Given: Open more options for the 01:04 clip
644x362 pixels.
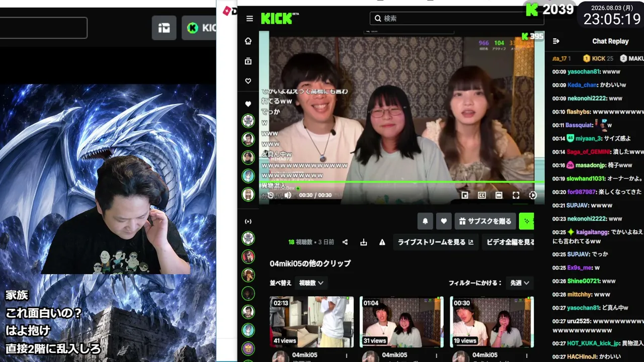Looking at the screenshot, I should 437,355.
